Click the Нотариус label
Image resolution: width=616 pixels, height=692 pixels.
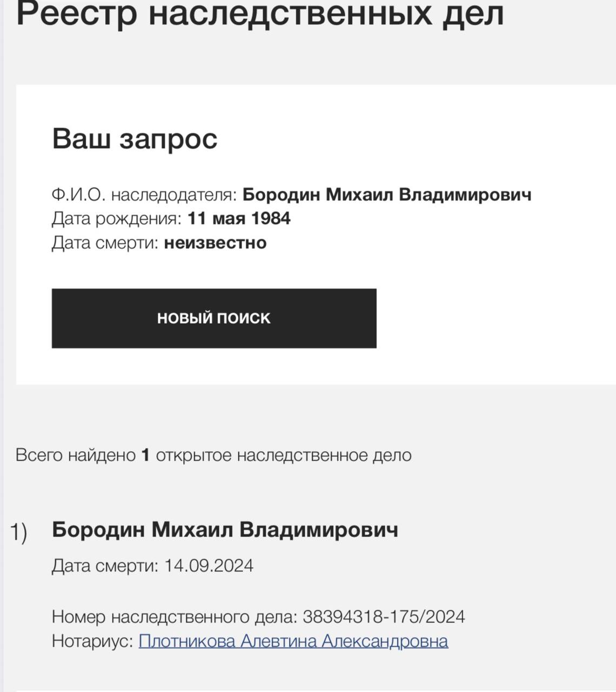(92, 641)
